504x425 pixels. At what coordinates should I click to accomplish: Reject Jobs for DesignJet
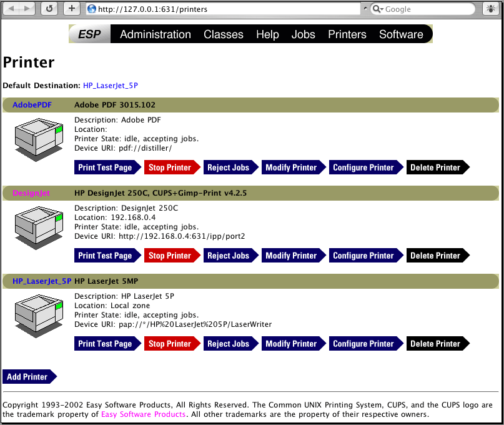point(230,256)
